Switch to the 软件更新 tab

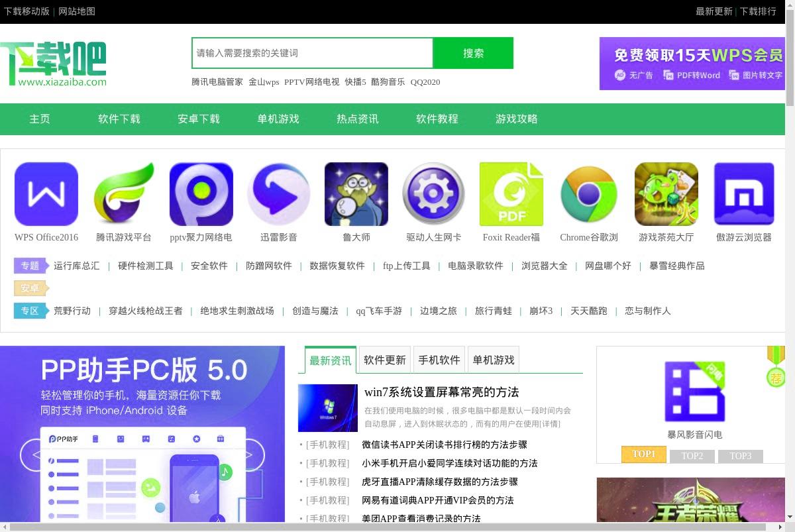pyautogui.click(x=385, y=360)
